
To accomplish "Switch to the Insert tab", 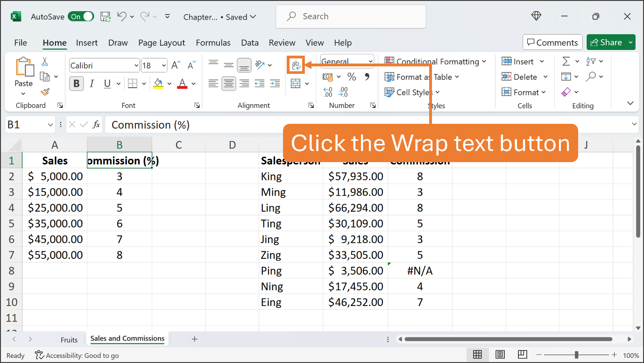I will pyautogui.click(x=87, y=43).
